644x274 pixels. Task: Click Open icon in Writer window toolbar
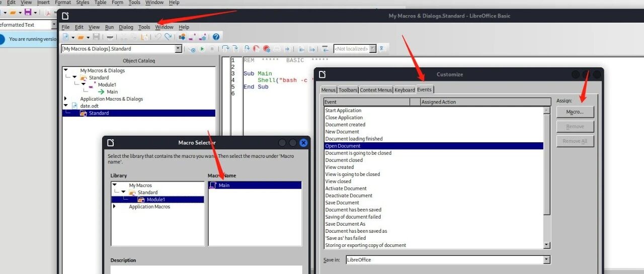click(x=12, y=12)
